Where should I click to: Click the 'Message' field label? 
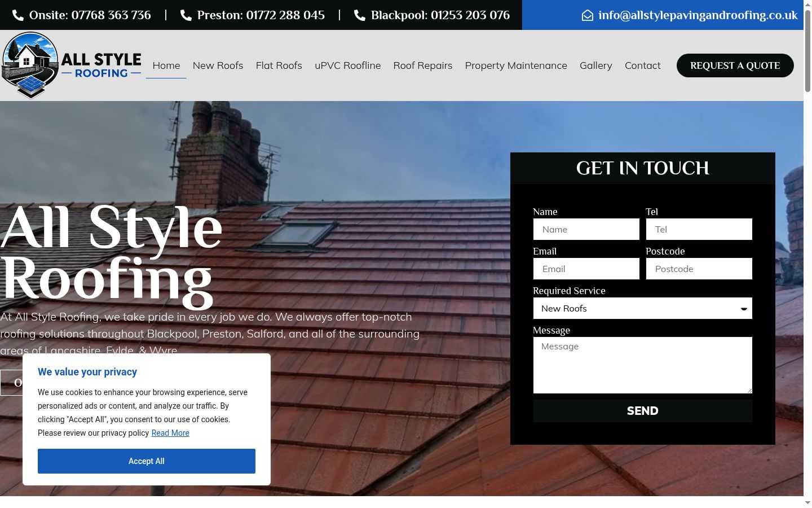(551, 330)
